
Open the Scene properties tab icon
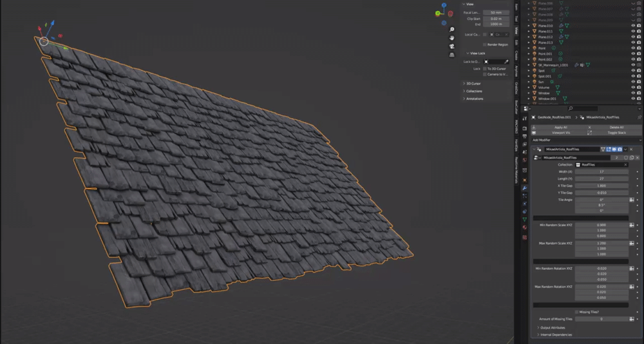pos(524,152)
